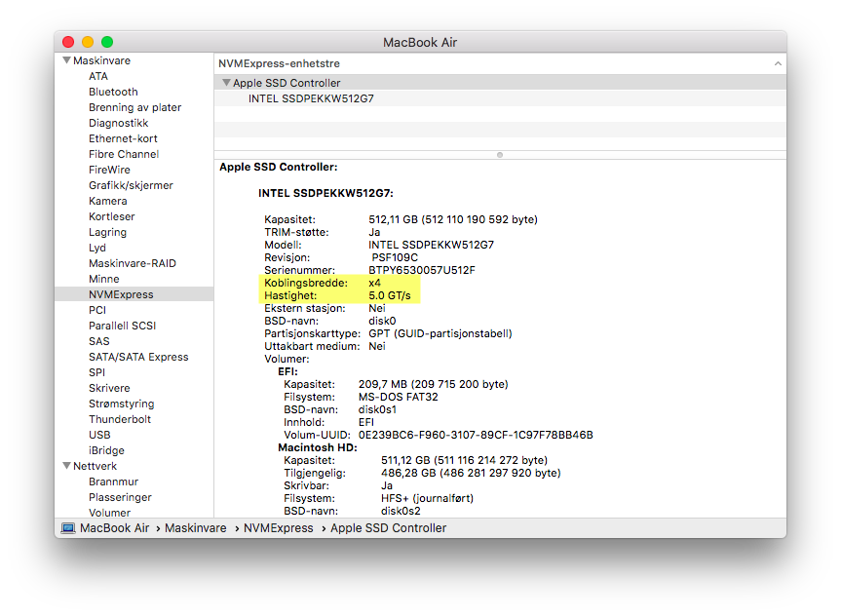The width and height of the screenshot is (841, 616).
Task: Click the serial number BTPY6530057U512F
Action: pyautogui.click(x=422, y=270)
